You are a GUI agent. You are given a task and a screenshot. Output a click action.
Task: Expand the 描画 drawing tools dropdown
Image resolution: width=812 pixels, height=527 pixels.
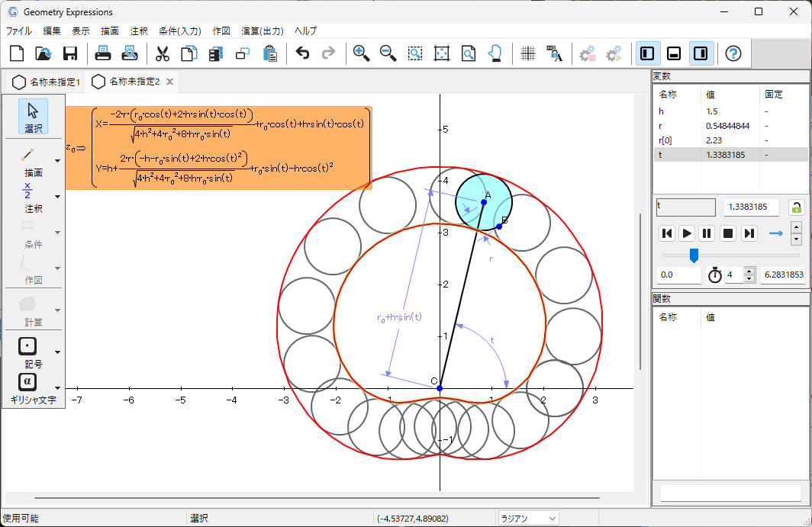pos(57,162)
